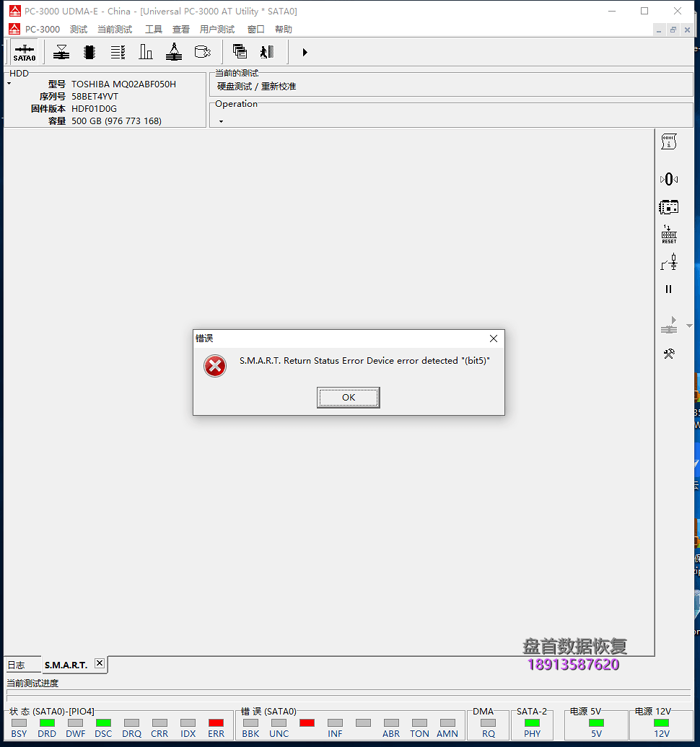Click the pause icon in right sidebar
This screenshot has height=747, width=700.
click(668, 289)
